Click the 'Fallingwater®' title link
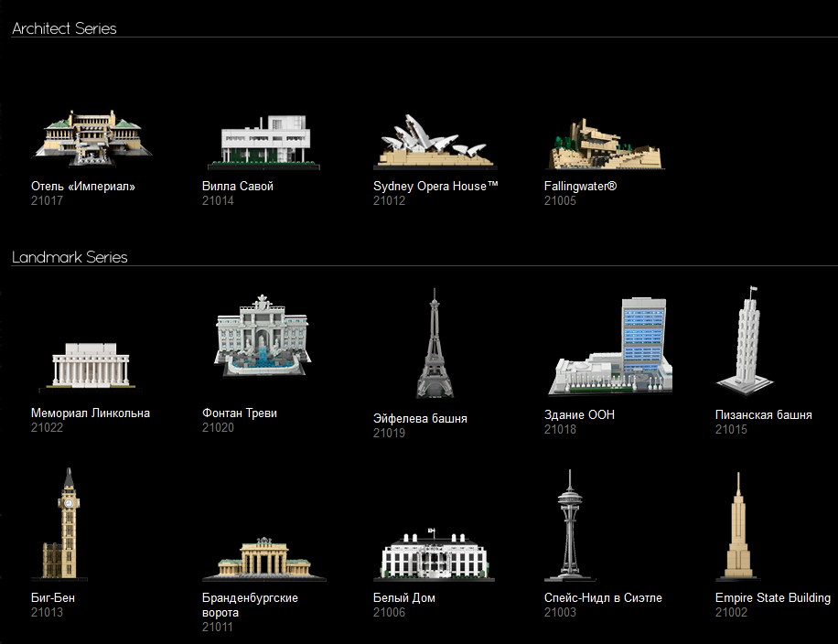The width and height of the screenshot is (838, 644). (581, 187)
